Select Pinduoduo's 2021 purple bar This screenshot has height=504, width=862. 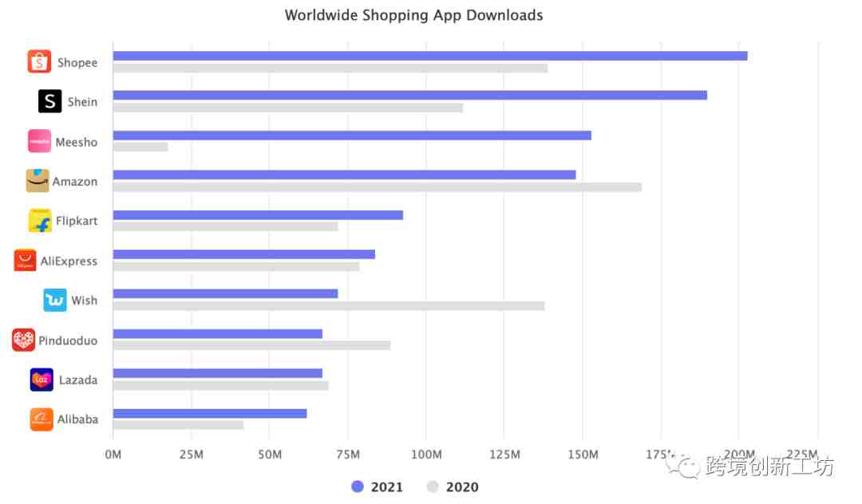point(218,334)
